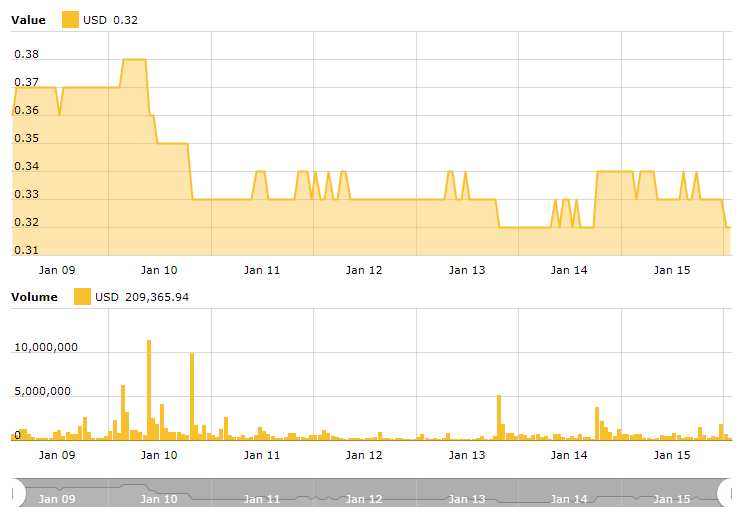Click Jan 09 inside the range scrollbar
The image size is (744, 517).
point(57,499)
